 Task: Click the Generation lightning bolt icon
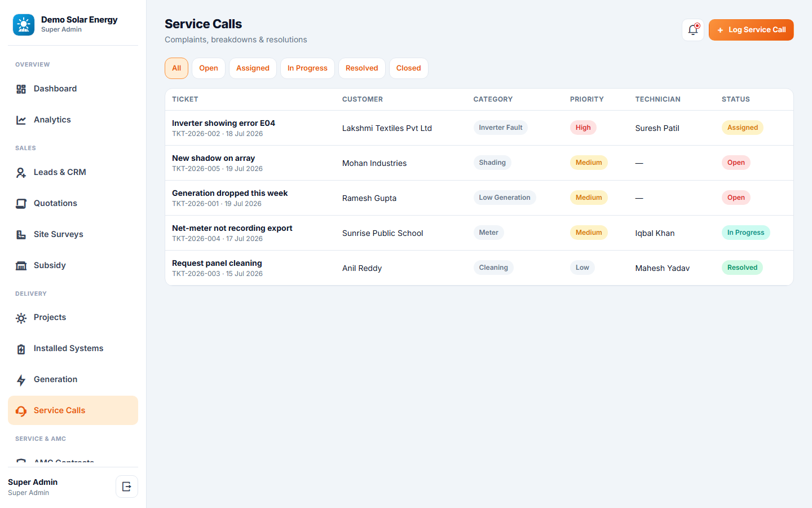pos(21,380)
